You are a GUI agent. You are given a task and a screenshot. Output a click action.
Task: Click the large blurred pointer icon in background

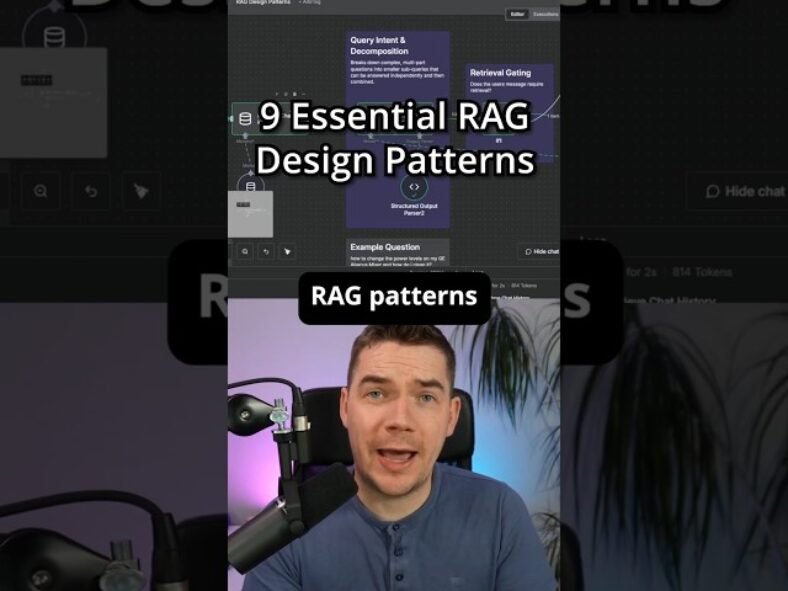[x=141, y=191]
